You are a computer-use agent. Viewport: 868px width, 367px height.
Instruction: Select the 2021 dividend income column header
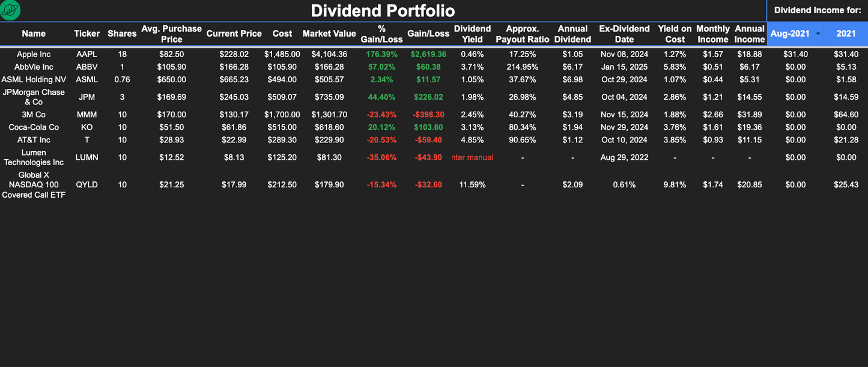click(846, 34)
